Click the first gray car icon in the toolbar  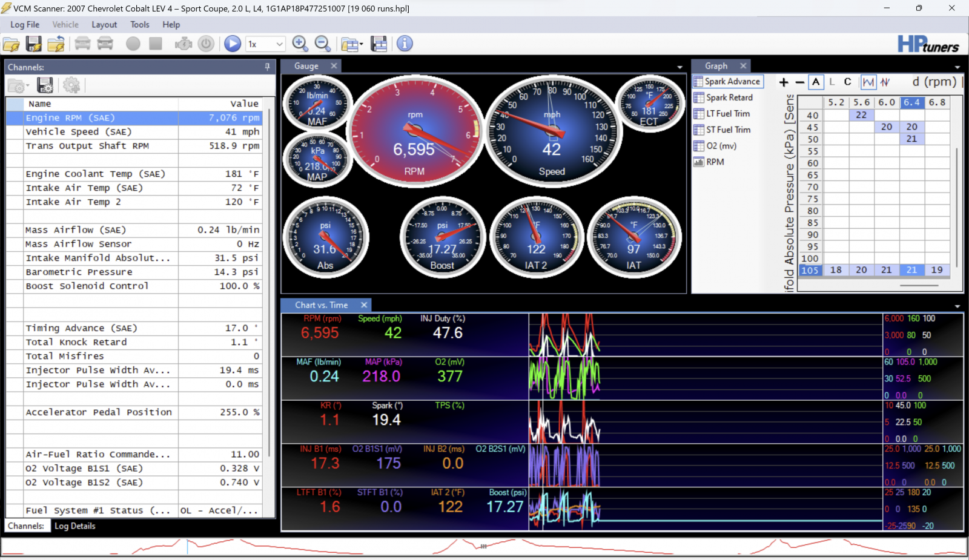pos(83,44)
